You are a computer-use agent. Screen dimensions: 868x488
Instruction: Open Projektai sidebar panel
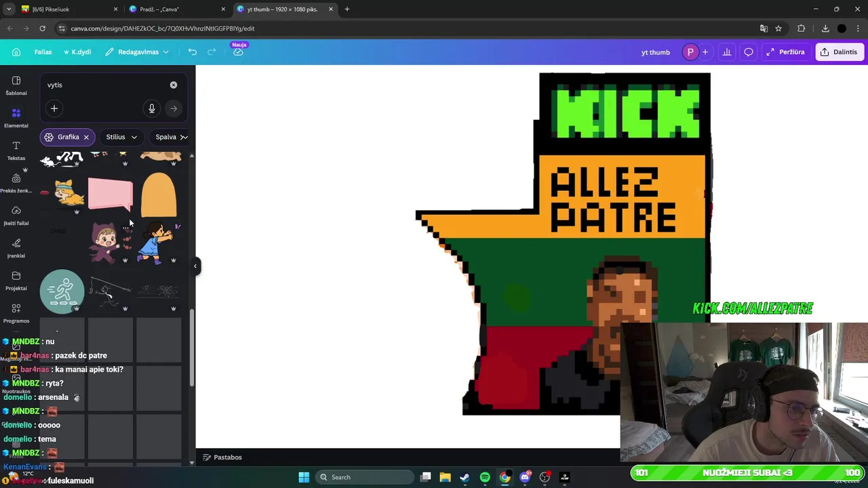tap(16, 281)
